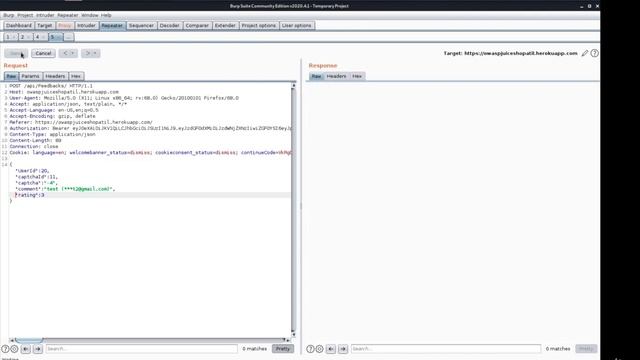Select Repeater sub-tab 1
This screenshot has width=640, height=360.
point(8,37)
